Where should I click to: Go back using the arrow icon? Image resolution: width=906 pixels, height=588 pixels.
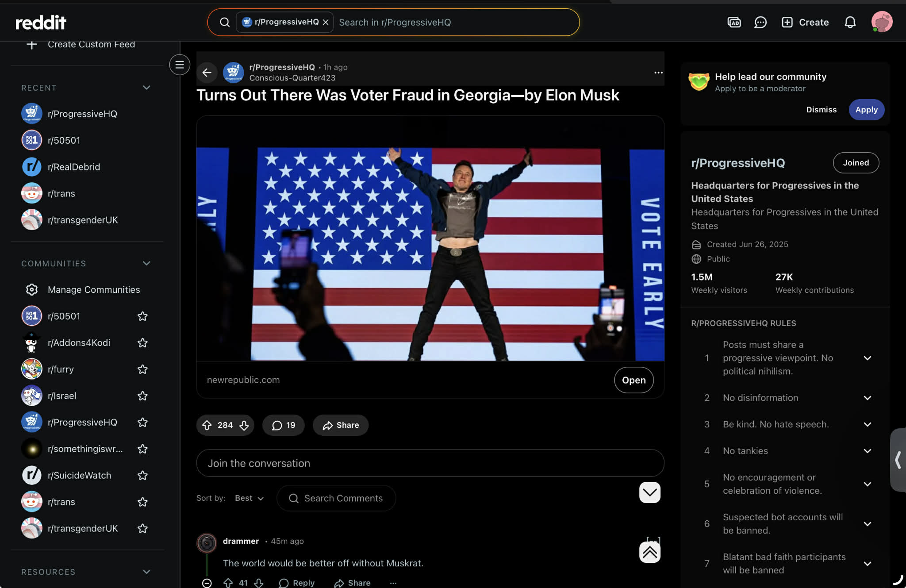pyautogui.click(x=207, y=73)
